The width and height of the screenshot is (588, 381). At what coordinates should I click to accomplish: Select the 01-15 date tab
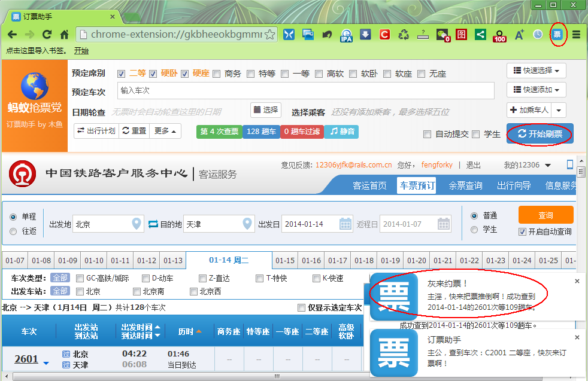[285, 260]
